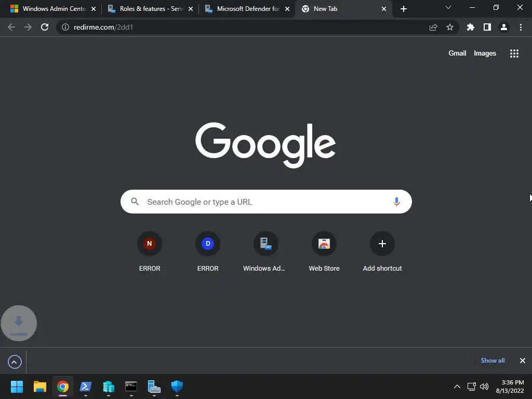Show hidden system tray icons
The image size is (532, 399).
coord(457,387)
